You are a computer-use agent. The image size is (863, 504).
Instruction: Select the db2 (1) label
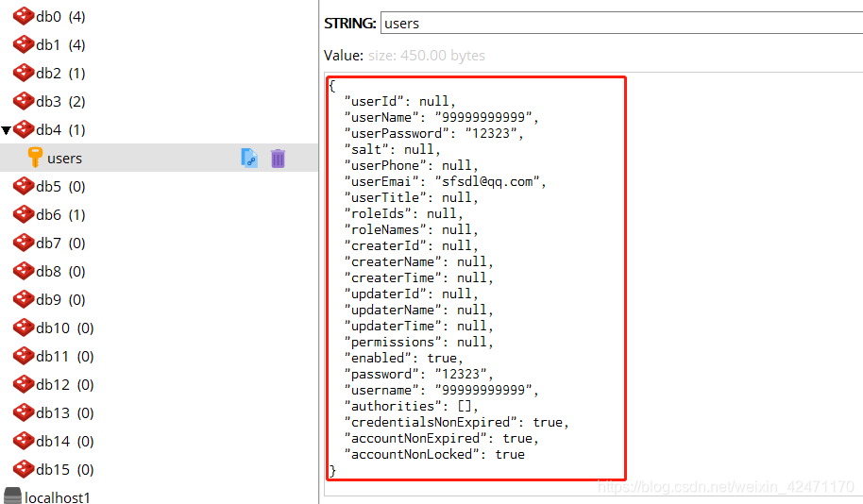(x=60, y=74)
